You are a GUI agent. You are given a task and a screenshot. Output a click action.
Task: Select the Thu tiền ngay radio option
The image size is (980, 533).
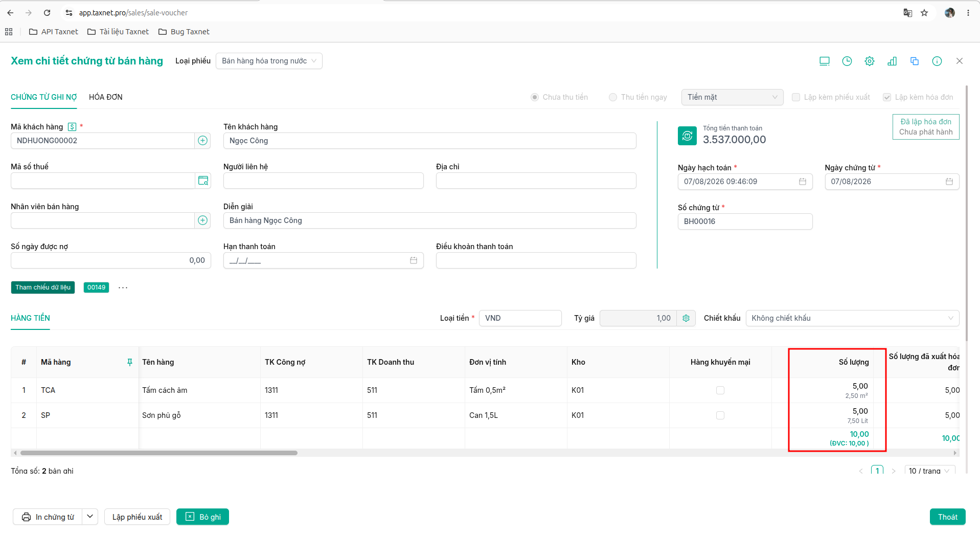tap(613, 97)
